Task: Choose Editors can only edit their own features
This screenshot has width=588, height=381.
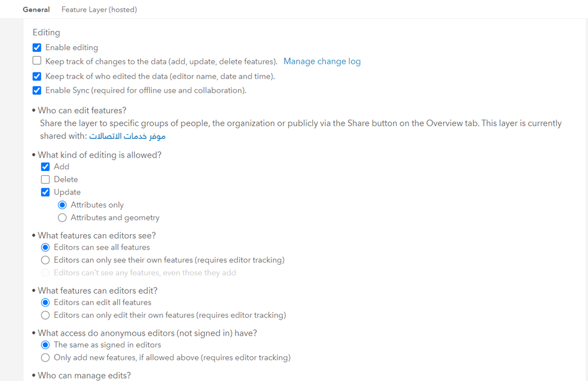Action: coord(45,316)
